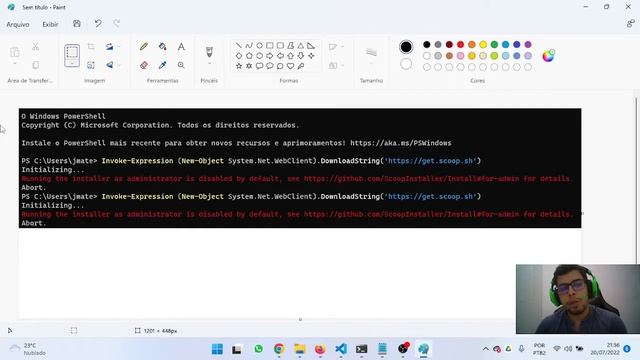Expand the Flip options arrow
This screenshot has height=360, width=640.
(119, 65)
